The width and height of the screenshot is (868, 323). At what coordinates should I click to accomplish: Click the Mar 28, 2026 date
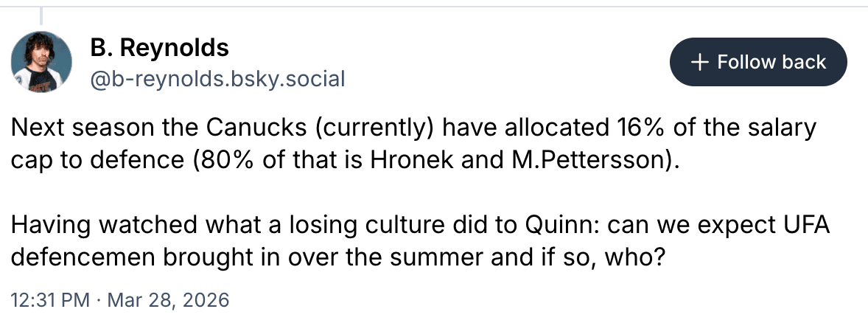coord(168,300)
